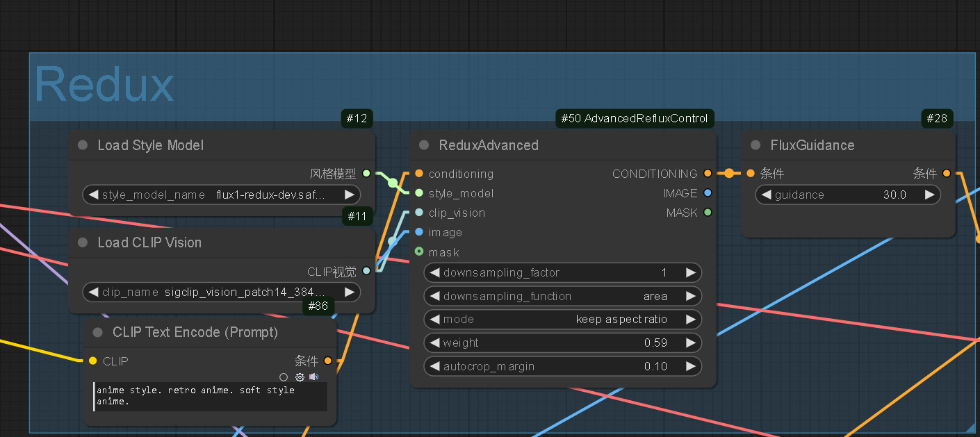Collapse the ReduxAdvanced node via its header dot

pos(423,145)
